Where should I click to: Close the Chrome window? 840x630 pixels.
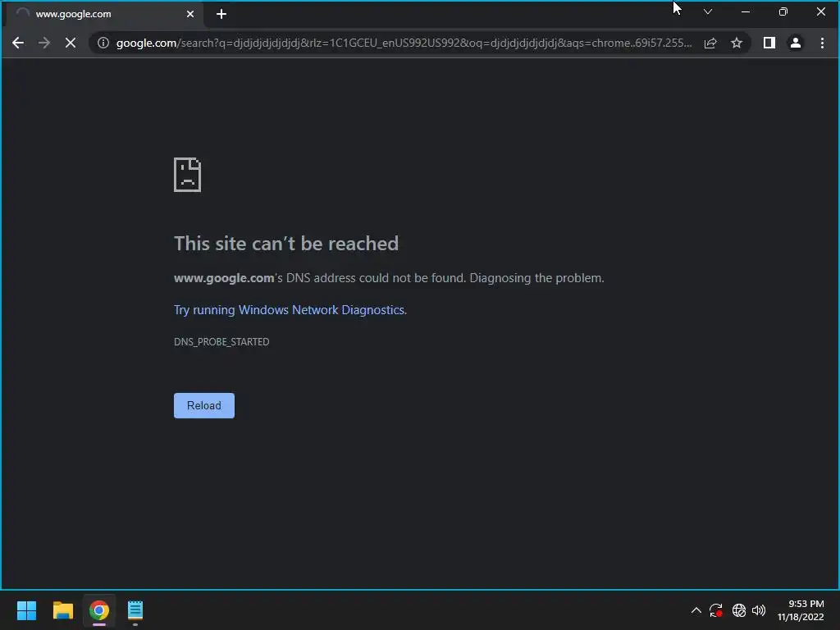(x=820, y=11)
